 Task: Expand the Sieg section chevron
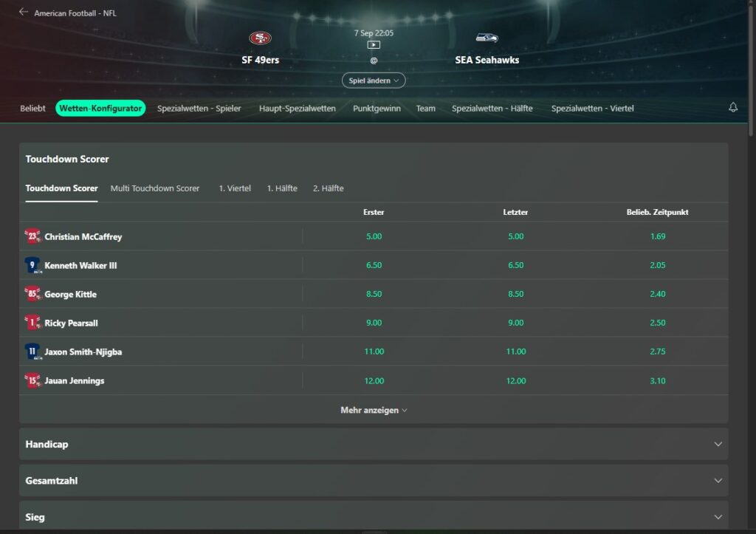coord(717,516)
